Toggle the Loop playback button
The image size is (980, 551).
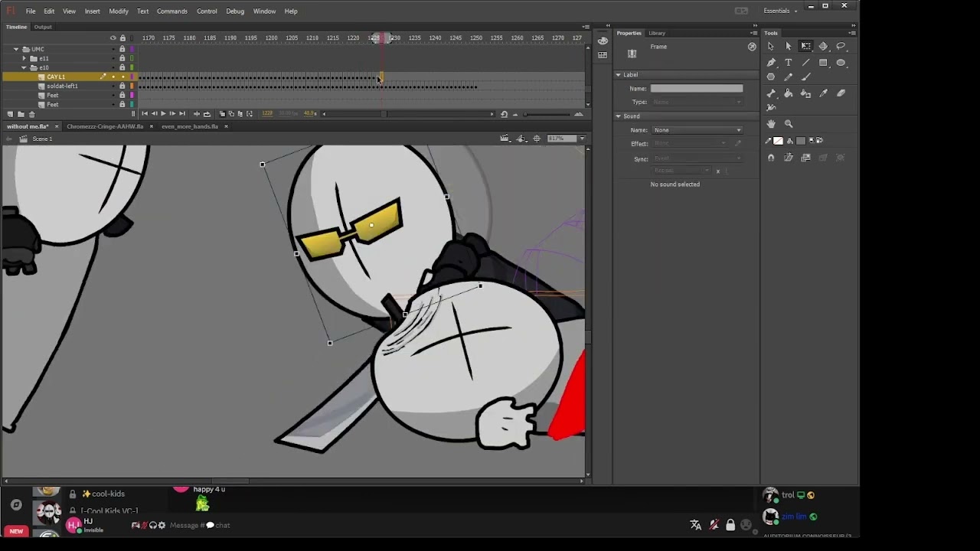coord(207,114)
